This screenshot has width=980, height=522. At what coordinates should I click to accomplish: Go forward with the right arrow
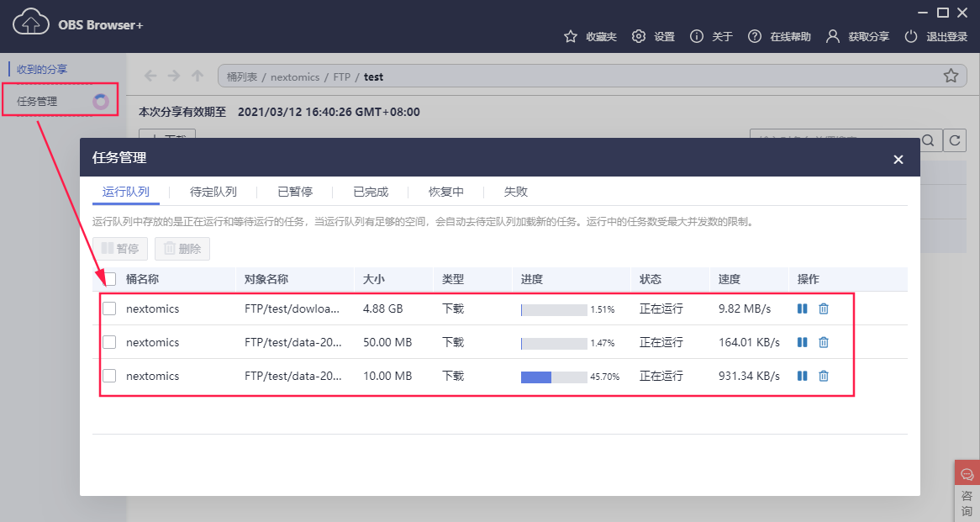pos(174,76)
